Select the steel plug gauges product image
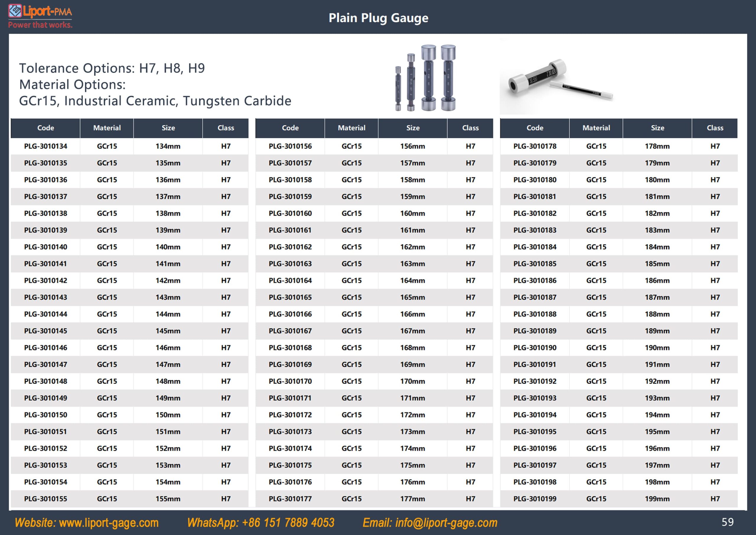The width and height of the screenshot is (756, 535). point(426,78)
